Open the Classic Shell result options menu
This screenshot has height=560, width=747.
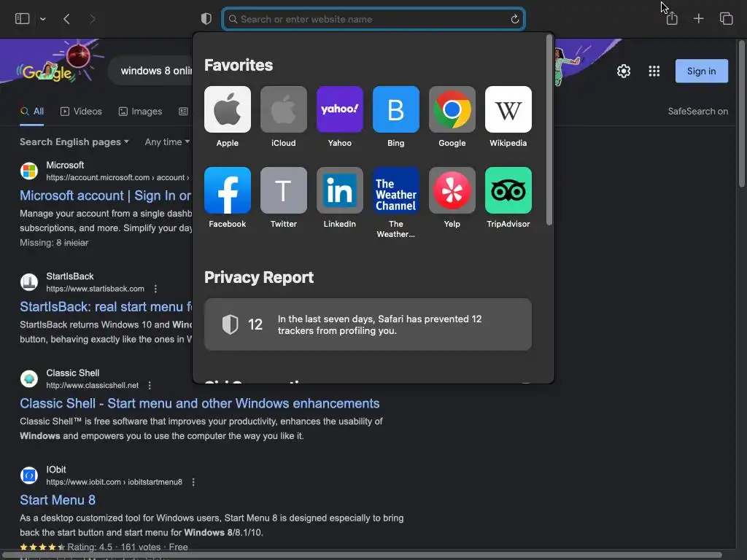[x=150, y=385]
